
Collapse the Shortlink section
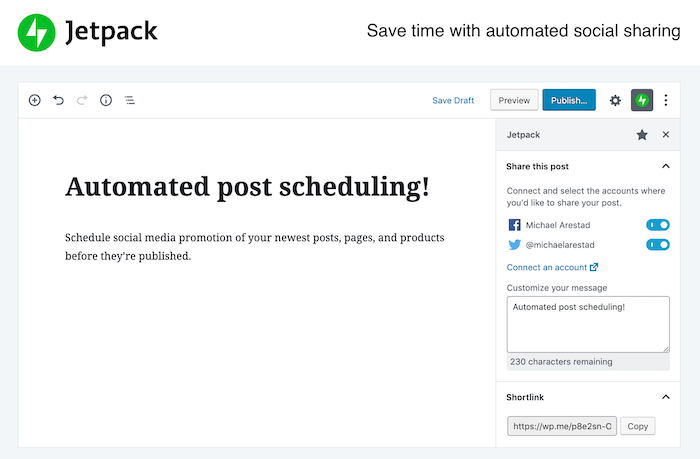click(666, 397)
